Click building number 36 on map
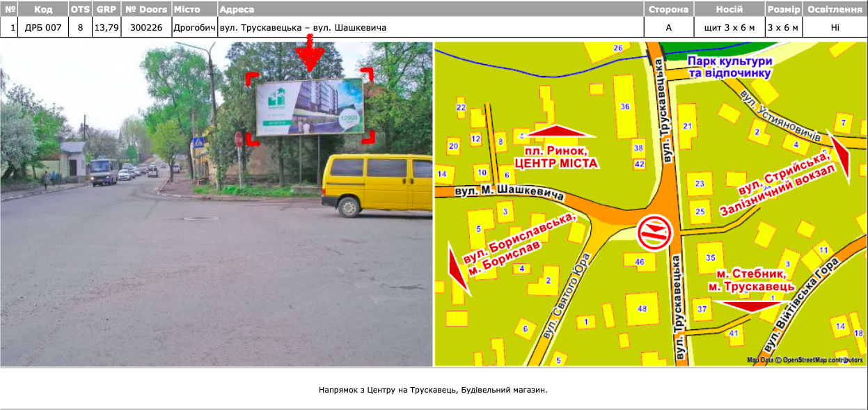This screenshot has width=868, height=410. tap(625, 107)
